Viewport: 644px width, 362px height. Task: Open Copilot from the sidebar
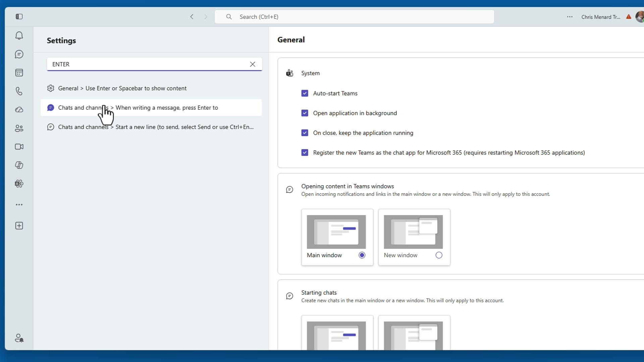point(19,165)
